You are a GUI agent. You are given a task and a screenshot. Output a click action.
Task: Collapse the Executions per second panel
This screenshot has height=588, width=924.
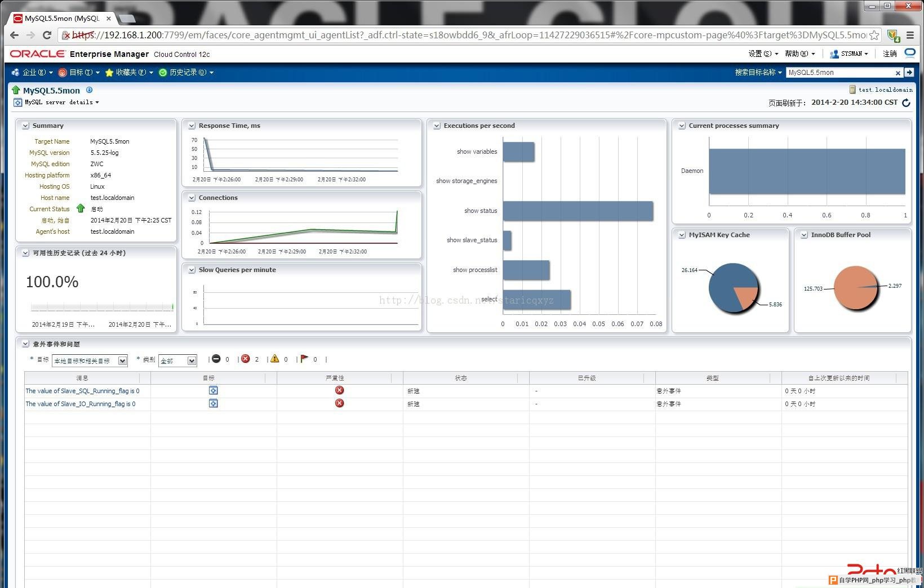click(x=437, y=126)
